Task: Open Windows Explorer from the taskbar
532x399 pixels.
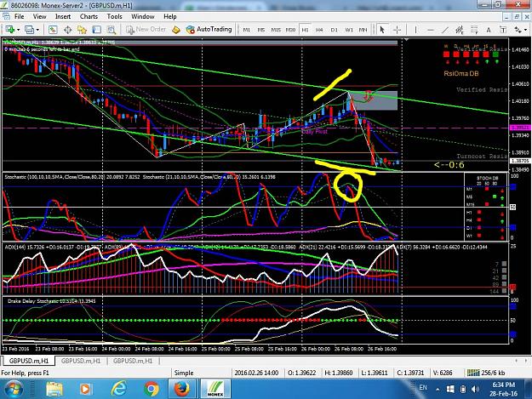Action: [x=54, y=389]
